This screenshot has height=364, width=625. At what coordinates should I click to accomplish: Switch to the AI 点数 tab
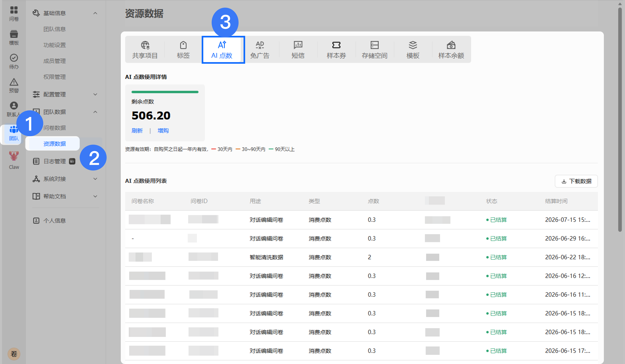pyautogui.click(x=222, y=50)
